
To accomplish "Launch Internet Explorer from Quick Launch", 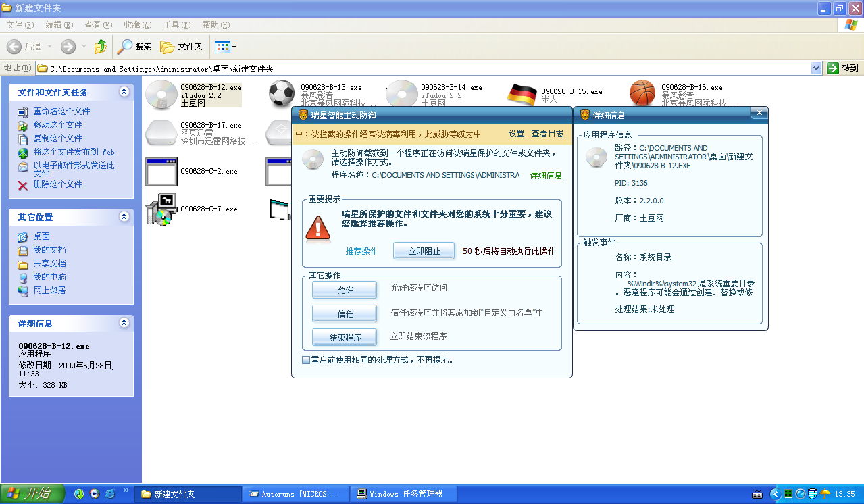I will [110, 495].
